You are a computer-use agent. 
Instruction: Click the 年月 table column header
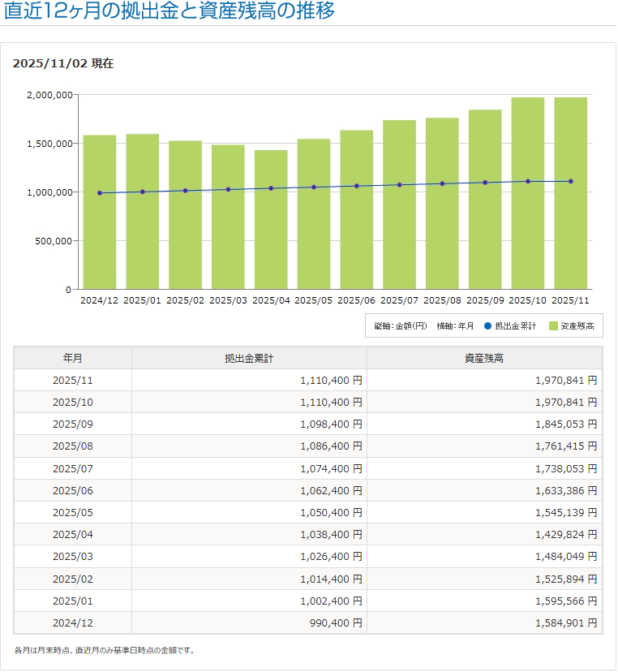[72, 358]
